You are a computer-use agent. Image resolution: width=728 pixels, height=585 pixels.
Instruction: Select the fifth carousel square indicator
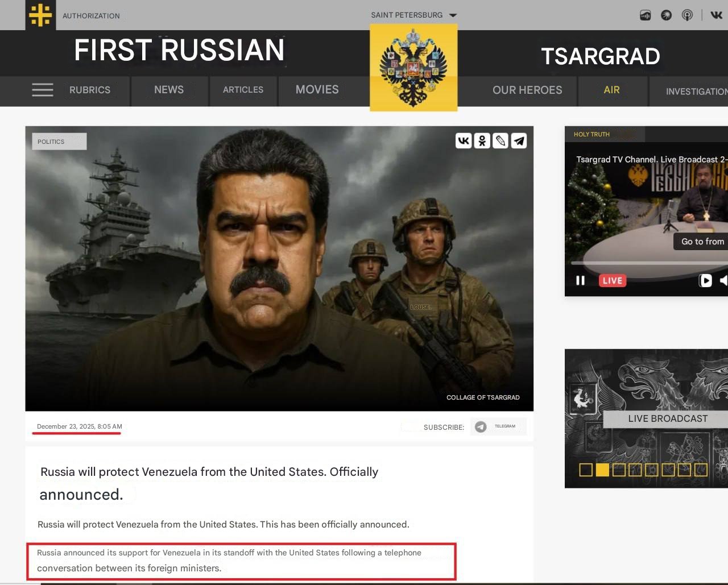coord(652,470)
